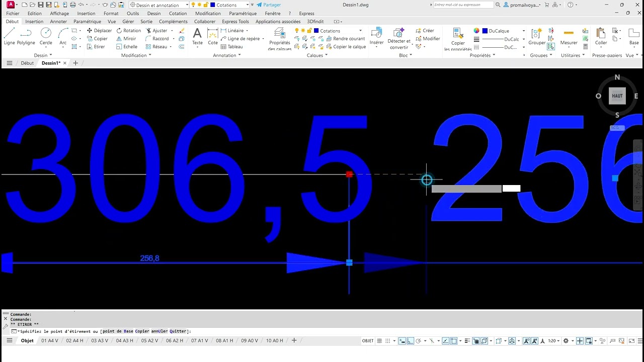Image resolution: width=644 pixels, height=362 pixels.
Task: Open the Cote dimension tool
Action: click(x=213, y=36)
